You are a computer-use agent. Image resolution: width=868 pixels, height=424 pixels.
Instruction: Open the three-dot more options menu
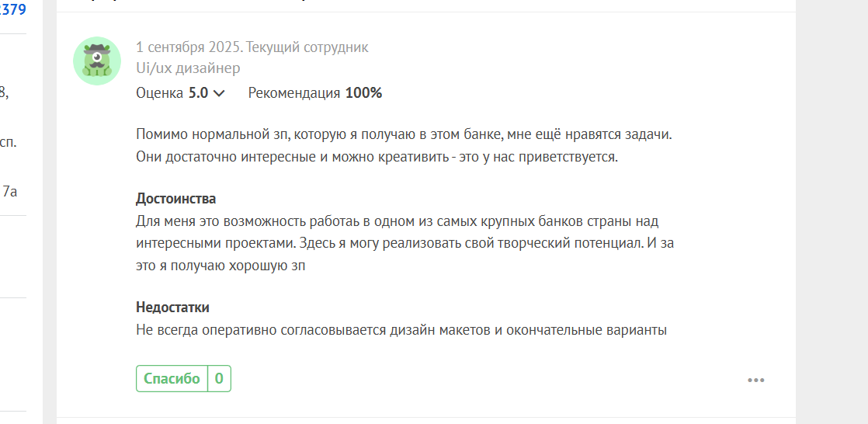tap(755, 381)
